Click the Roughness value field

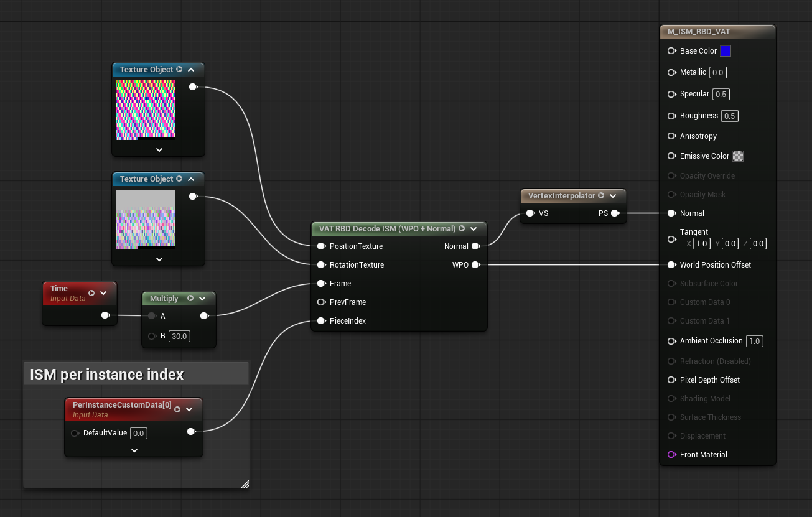coord(730,116)
